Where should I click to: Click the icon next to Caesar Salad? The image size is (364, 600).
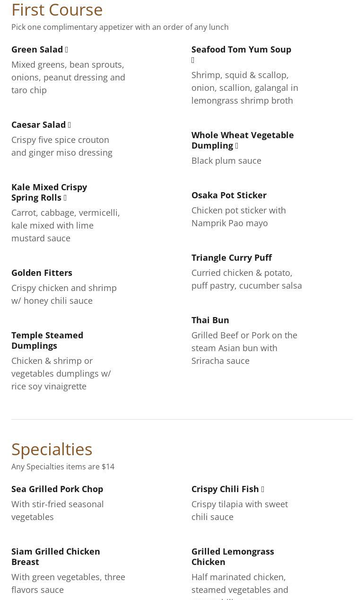[x=69, y=125]
